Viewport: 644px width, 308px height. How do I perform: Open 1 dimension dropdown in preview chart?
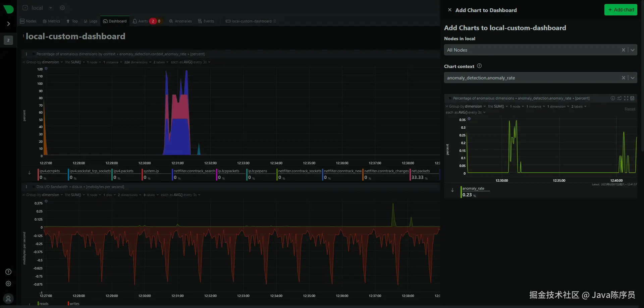[558, 106]
